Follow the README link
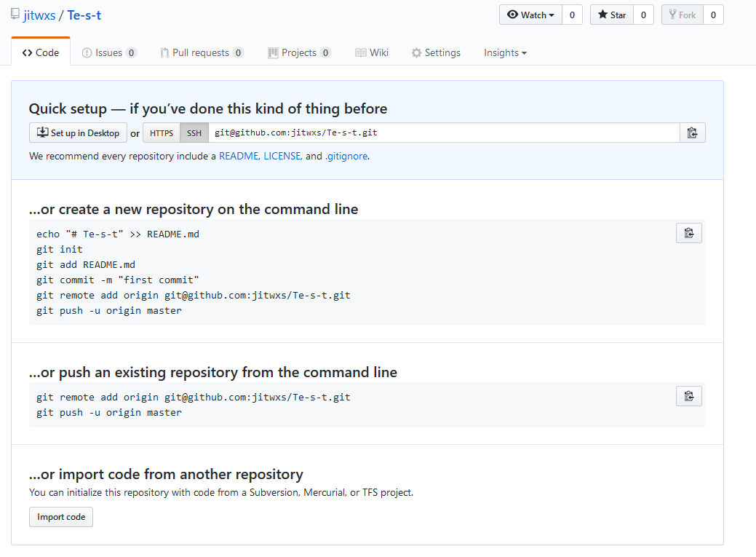The height and width of the screenshot is (557, 756). [x=238, y=156]
